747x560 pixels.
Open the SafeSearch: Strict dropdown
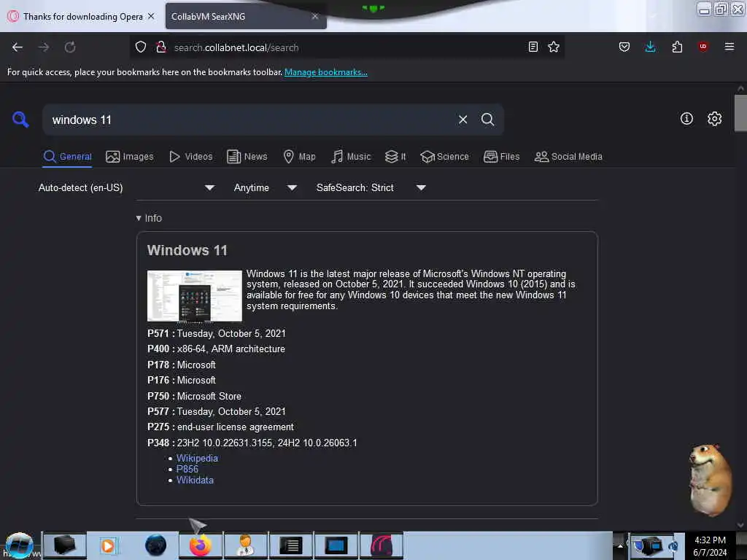tap(371, 187)
